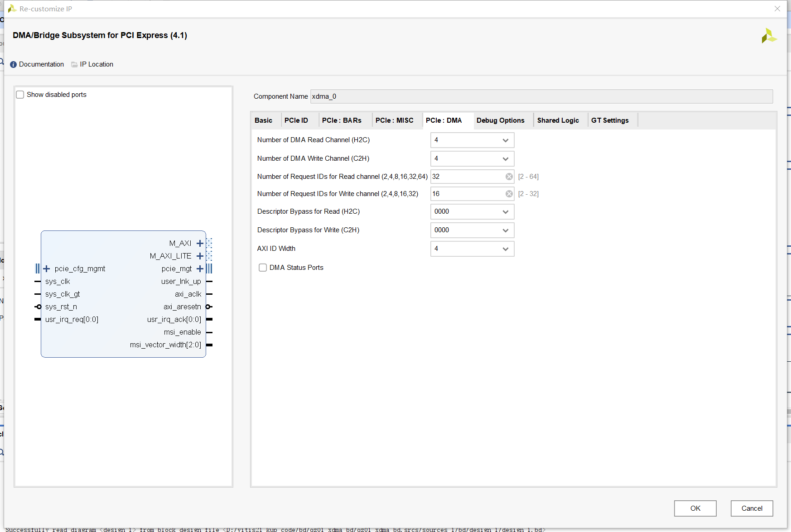Switch to the Debug Options tab
Image resolution: width=791 pixels, height=532 pixels.
point(500,120)
